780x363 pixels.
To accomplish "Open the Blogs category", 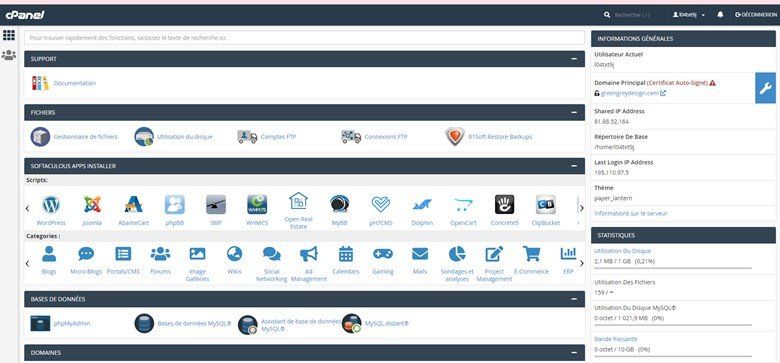I will (49, 254).
